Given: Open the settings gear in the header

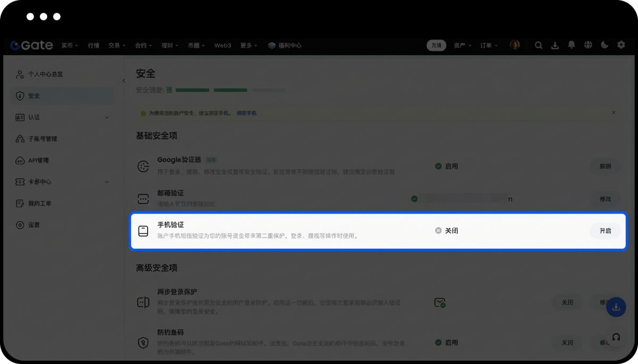Looking at the screenshot, I should pyautogui.click(x=621, y=45).
